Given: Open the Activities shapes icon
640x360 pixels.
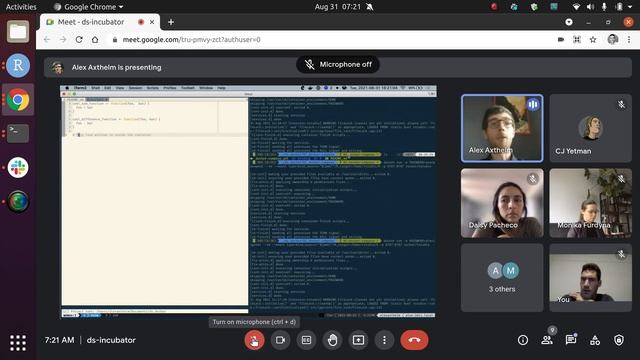Looking at the screenshot, I should click(x=595, y=340).
